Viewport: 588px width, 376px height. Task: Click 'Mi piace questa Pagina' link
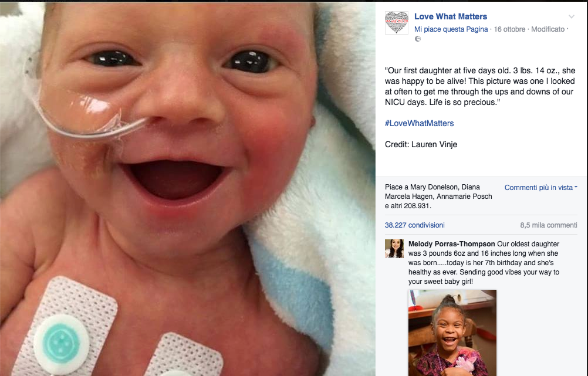451,29
